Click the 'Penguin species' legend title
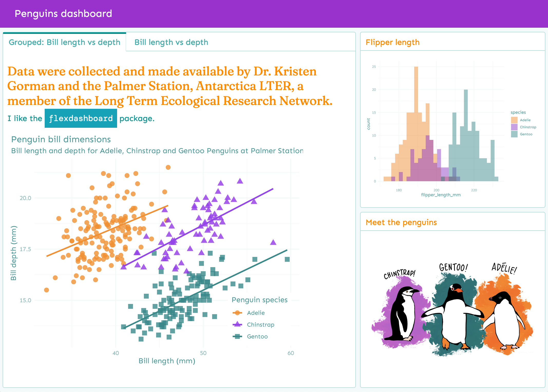 [x=259, y=300]
